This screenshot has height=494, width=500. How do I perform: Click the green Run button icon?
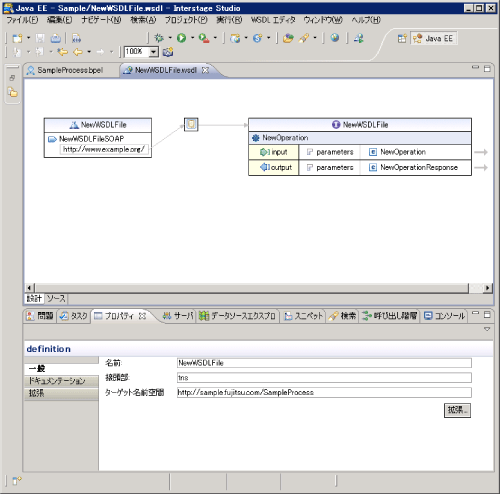(181, 38)
